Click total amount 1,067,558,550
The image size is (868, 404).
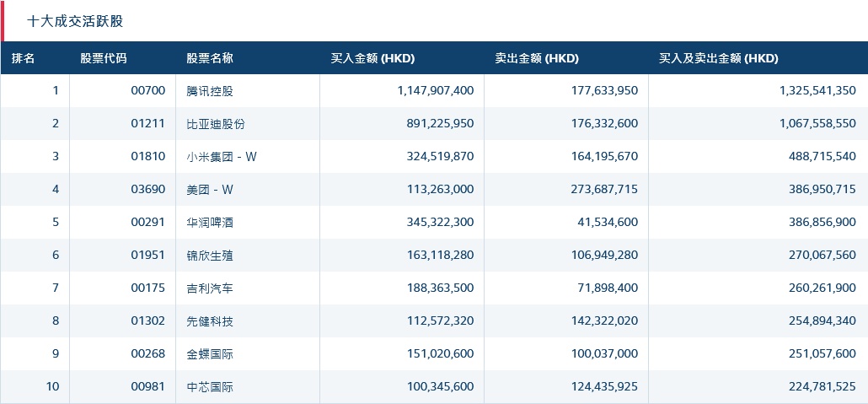(x=817, y=123)
